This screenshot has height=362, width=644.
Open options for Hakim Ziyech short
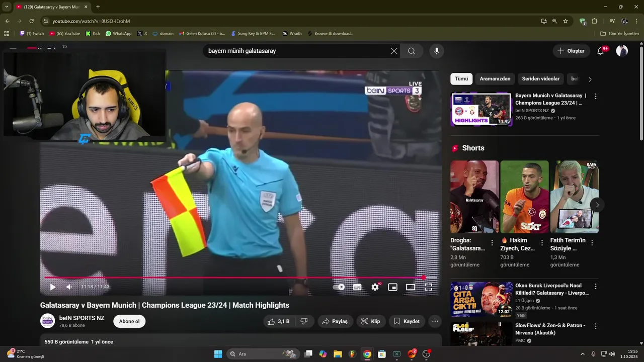[x=542, y=243]
